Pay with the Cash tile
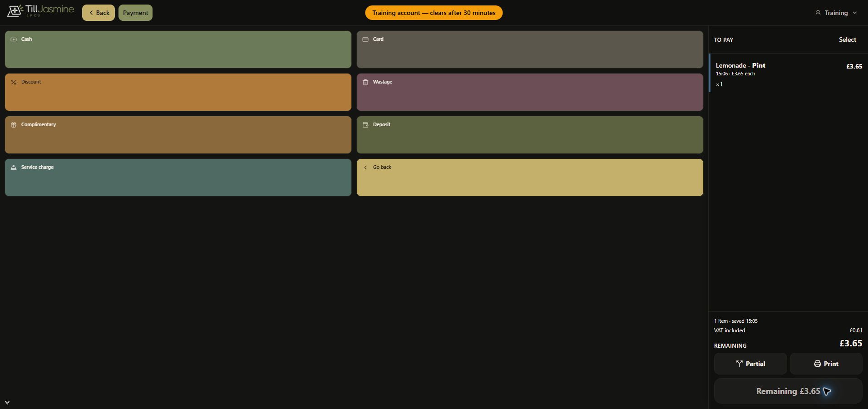The height and width of the screenshot is (409, 868). (x=178, y=49)
